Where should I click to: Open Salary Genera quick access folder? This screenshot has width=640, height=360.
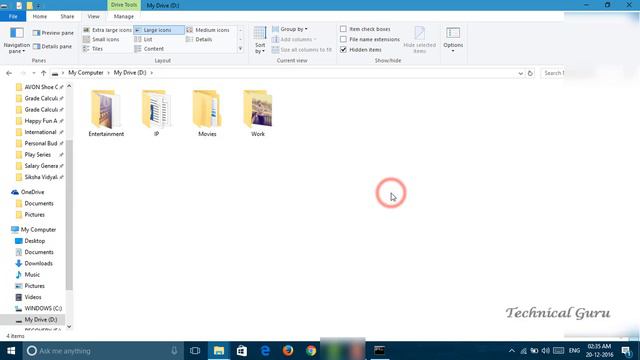coord(39,166)
